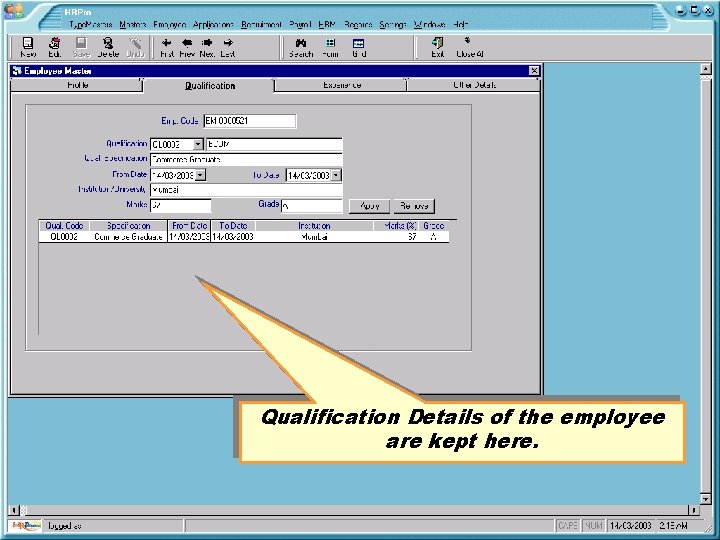Screen dimensions: 720x540
Task: Open the Payroll menu
Action: 300,24
